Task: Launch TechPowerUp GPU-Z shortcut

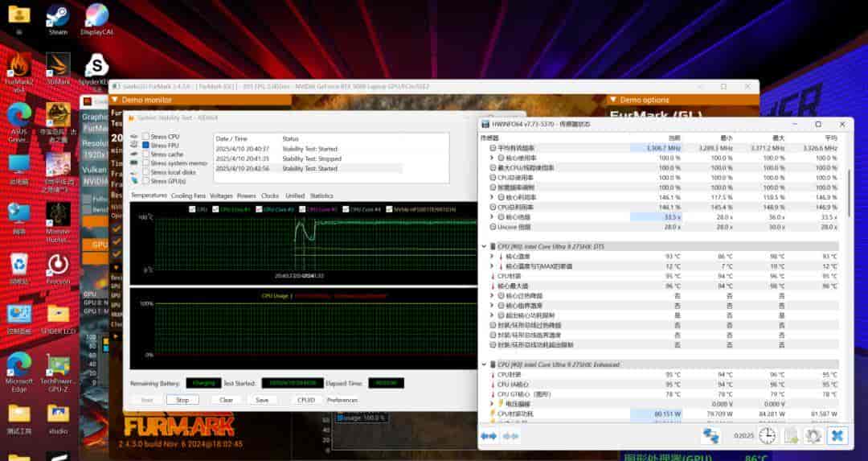Action: point(58,371)
